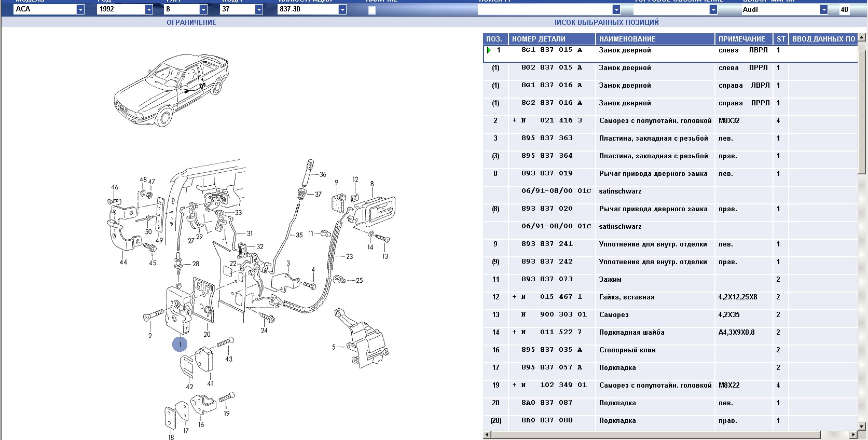Select highlighted callout 1 in the diagram
This screenshot has height=440, width=868.
pyautogui.click(x=180, y=344)
